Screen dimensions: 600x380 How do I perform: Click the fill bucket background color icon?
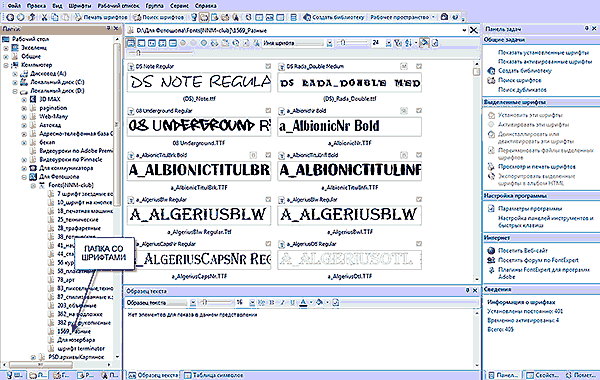click(x=319, y=302)
